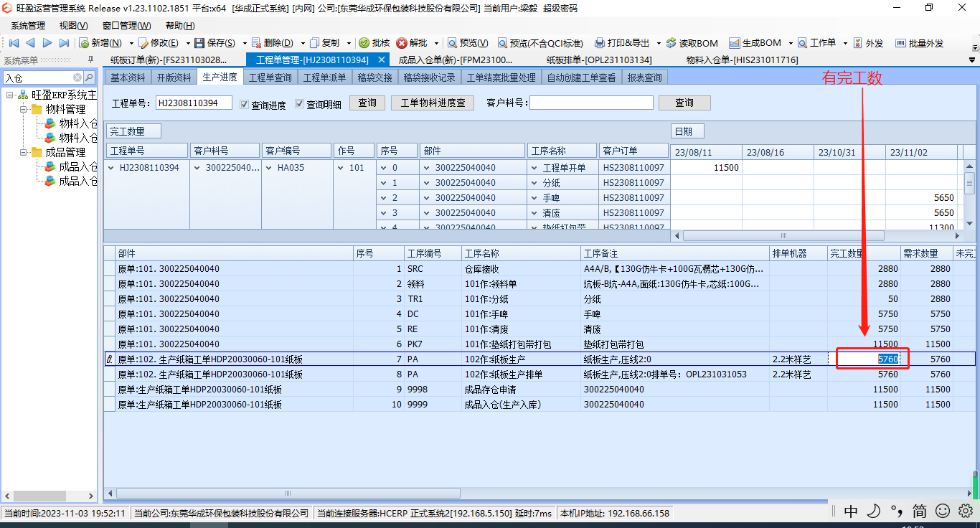Open the dropdown arrow beside 工作单
Screen dimensions: 980x528
[845, 43]
